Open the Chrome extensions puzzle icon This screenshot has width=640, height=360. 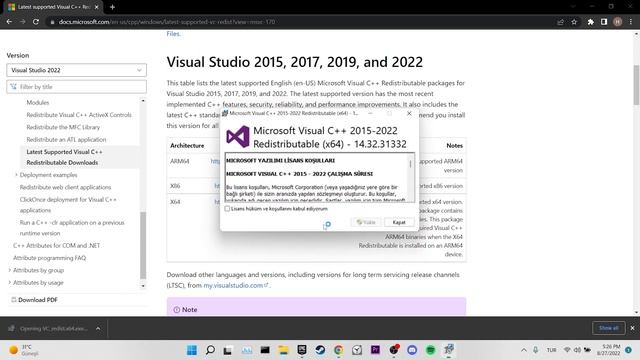(x=590, y=22)
